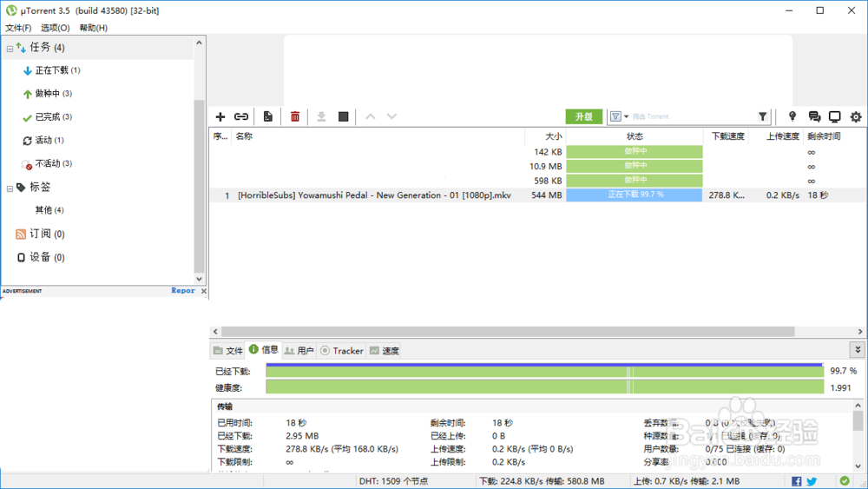Open 设备 (0) in sidebar
This screenshot has width=868, height=489.
pos(41,257)
